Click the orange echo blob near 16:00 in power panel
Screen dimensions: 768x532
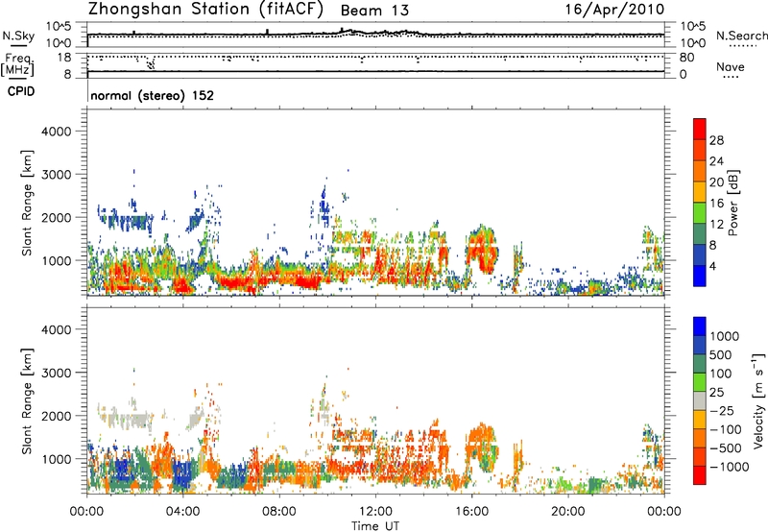[x=482, y=250]
